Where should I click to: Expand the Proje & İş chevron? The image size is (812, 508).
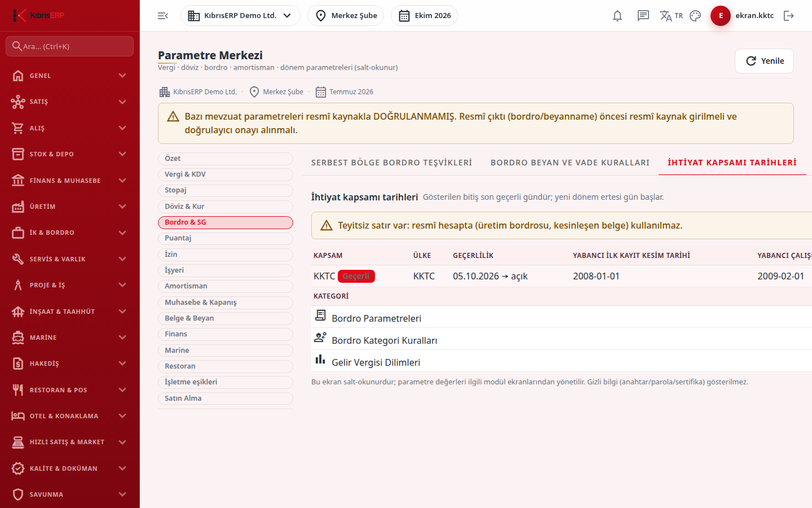[122, 285]
